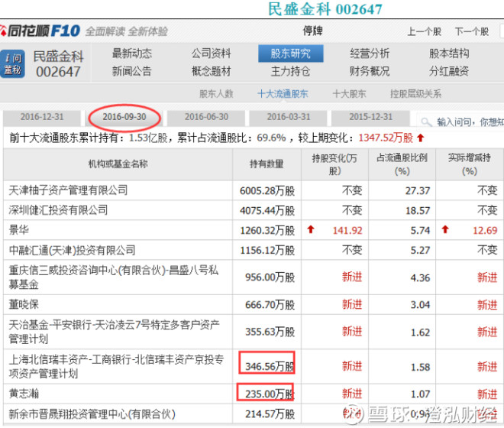Select the 2016-06-30 date tab

[x=206, y=117]
